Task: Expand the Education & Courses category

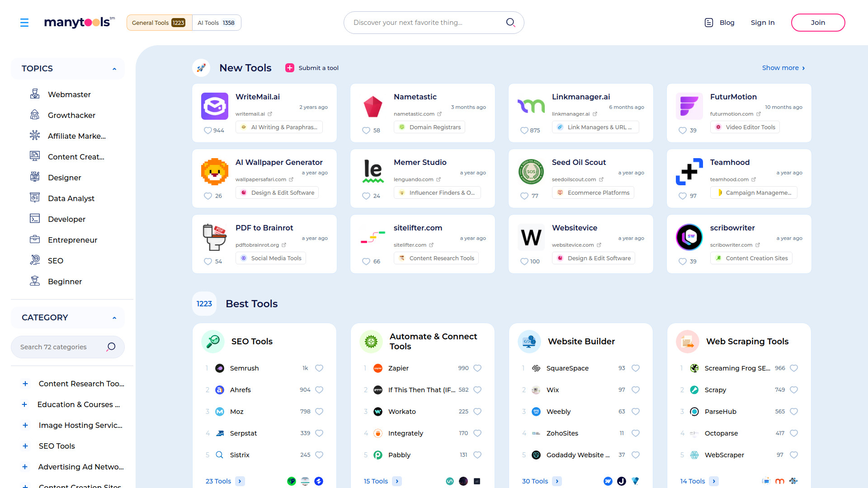Action: tap(25, 404)
